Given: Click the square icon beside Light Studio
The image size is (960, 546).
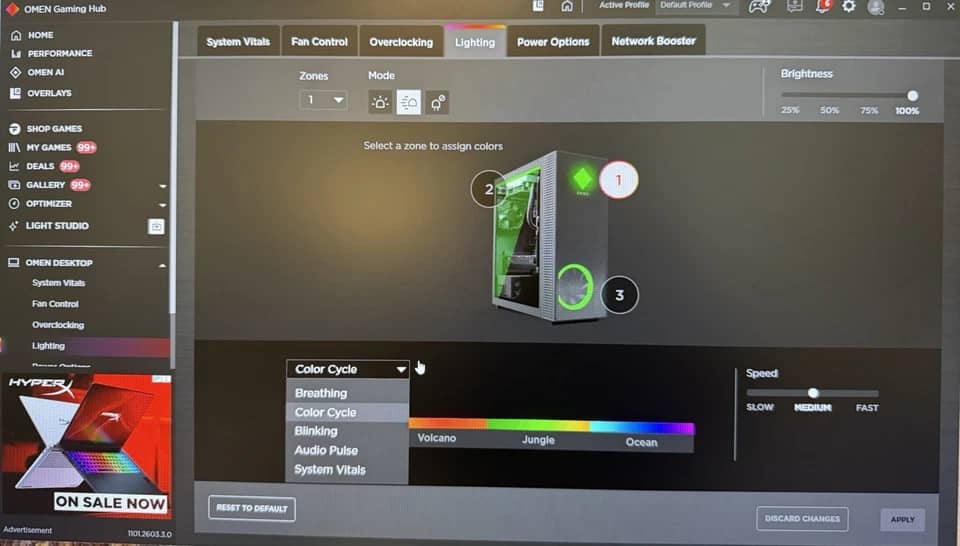Looking at the screenshot, I should tap(156, 226).
